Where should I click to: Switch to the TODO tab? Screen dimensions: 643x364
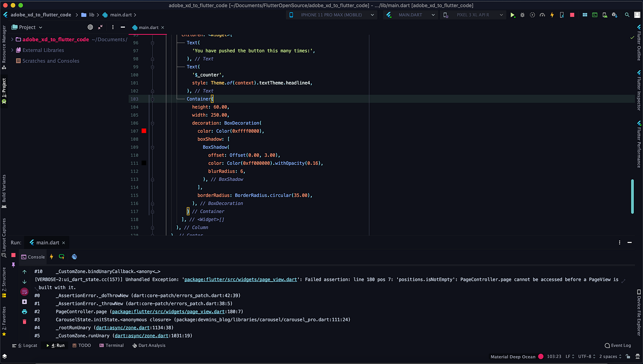pos(81,345)
